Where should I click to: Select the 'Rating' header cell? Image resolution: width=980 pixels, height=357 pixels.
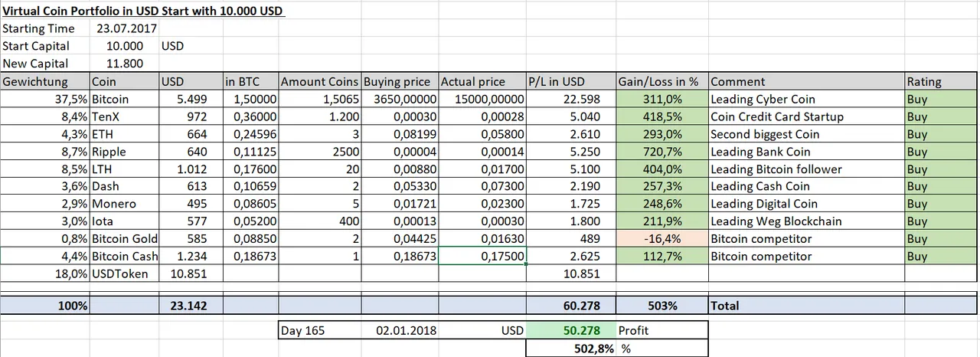(x=940, y=81)
